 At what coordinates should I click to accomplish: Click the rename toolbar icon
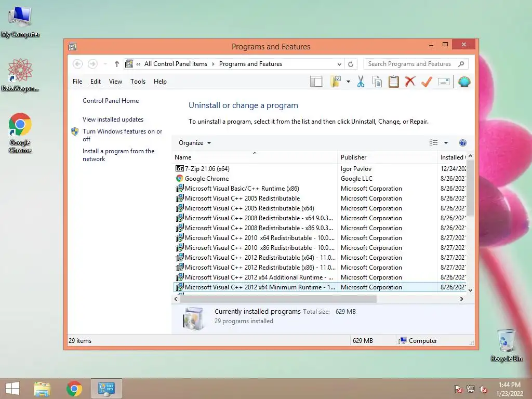click(444, 82)
